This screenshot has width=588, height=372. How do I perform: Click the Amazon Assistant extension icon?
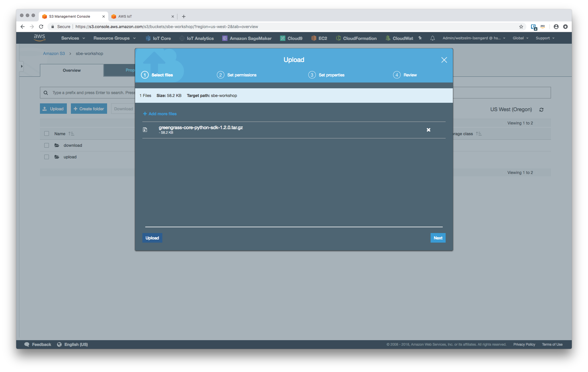click(543, 27)
